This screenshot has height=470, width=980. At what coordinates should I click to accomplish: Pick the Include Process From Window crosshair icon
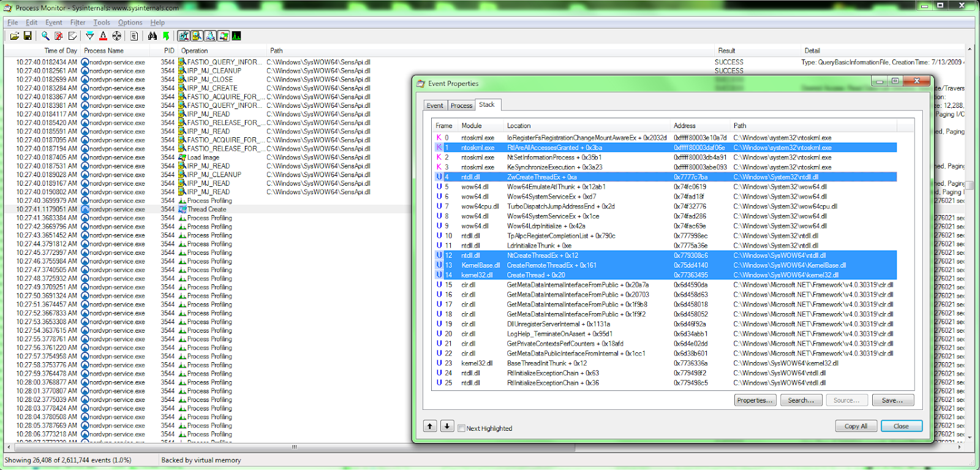click(x=116, y=36)
